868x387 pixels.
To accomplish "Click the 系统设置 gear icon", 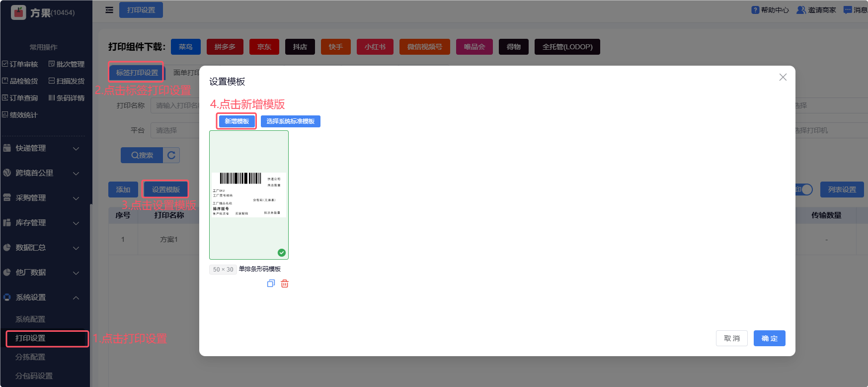I will [x=7, y=297].
